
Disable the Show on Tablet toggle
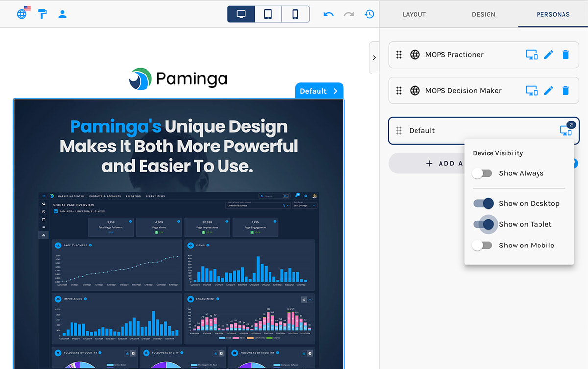tap(483, 224)
